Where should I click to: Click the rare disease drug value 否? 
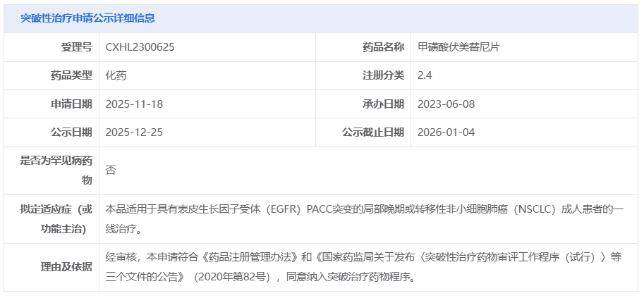click(x=111, y=170)
